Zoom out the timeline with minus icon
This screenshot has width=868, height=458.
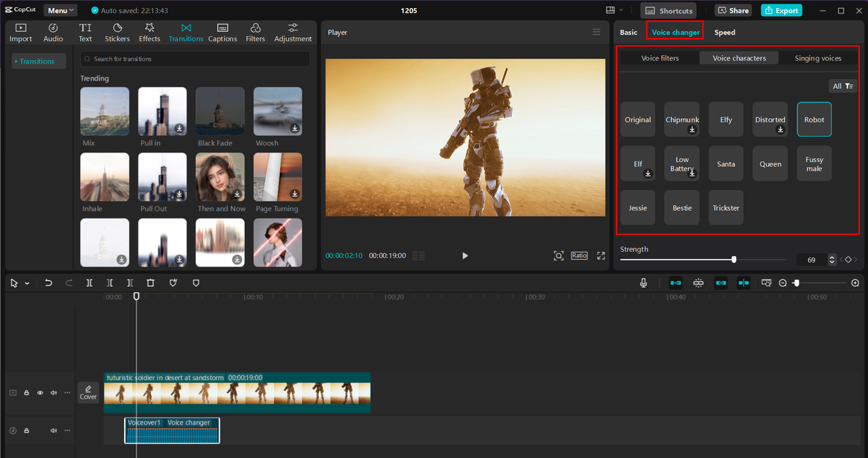pyautogui.click(x=783, y=283)
